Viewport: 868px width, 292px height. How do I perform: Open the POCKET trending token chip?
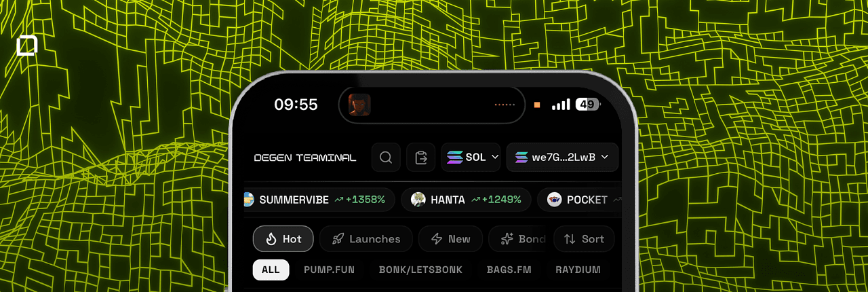point(580,200)
